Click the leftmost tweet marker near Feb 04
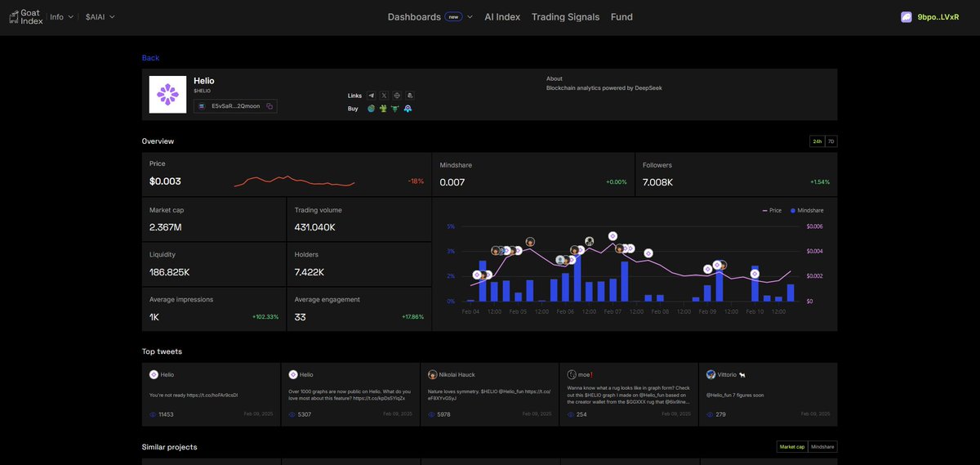 478,275
